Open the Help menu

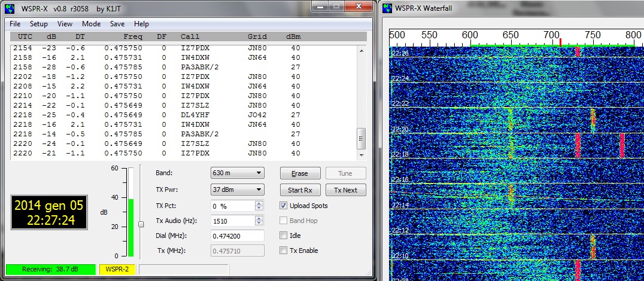pos(141,24)
